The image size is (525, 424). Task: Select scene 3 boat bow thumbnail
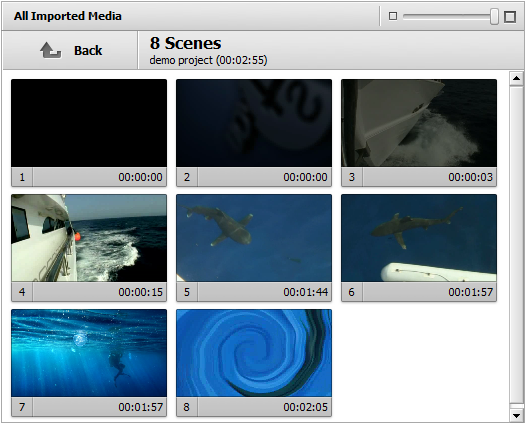[419, 123]
